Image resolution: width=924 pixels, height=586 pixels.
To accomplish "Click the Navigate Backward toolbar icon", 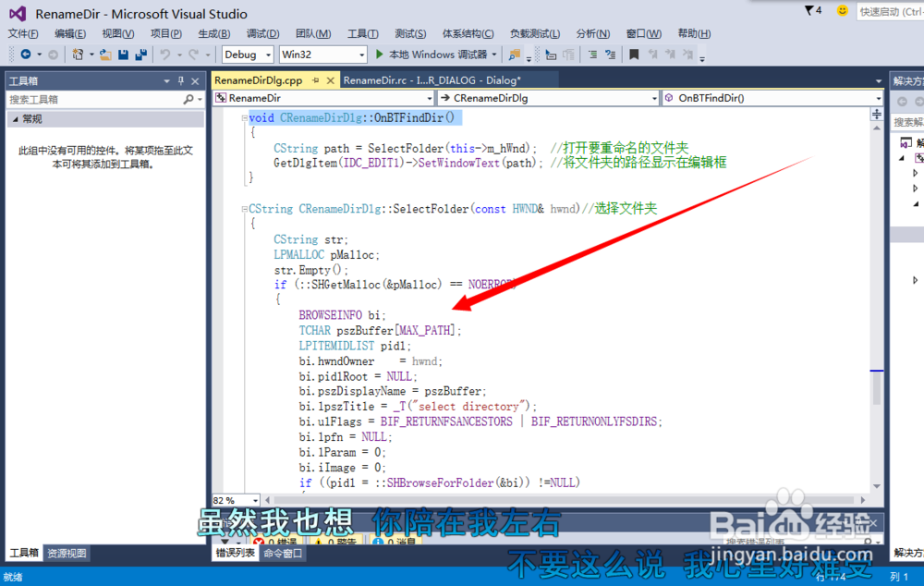I will pos(26,55).
